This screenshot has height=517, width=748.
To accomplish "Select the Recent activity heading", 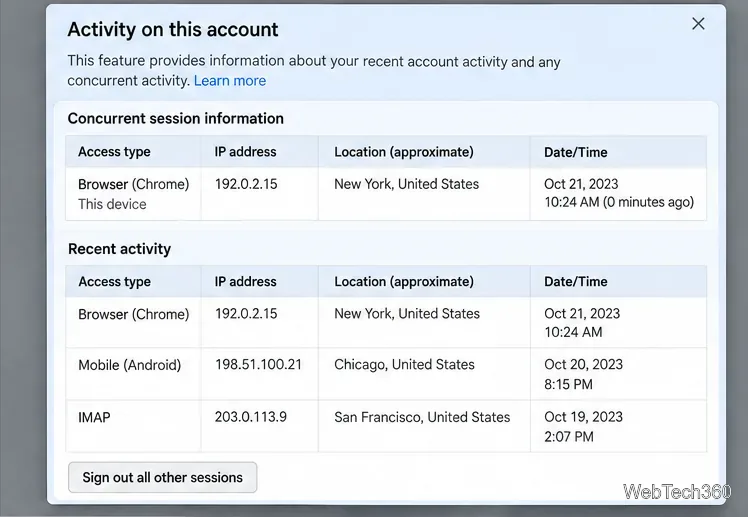I will point(119,249).
